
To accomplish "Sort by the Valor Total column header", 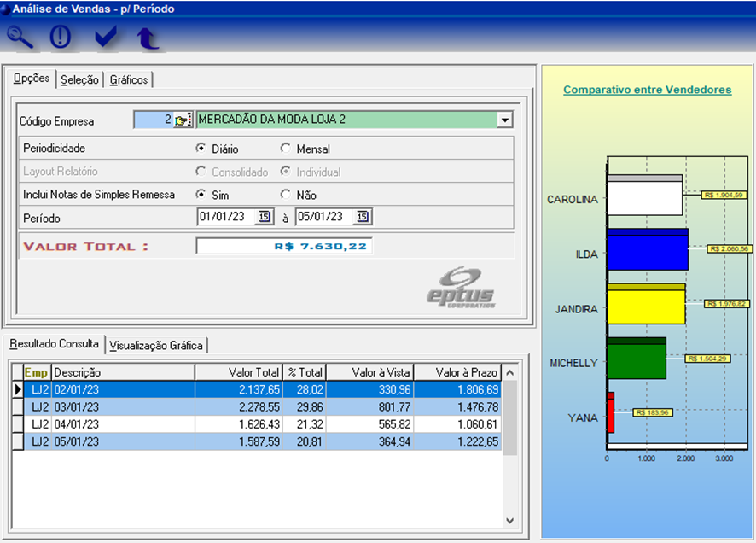I will [238, 372].
